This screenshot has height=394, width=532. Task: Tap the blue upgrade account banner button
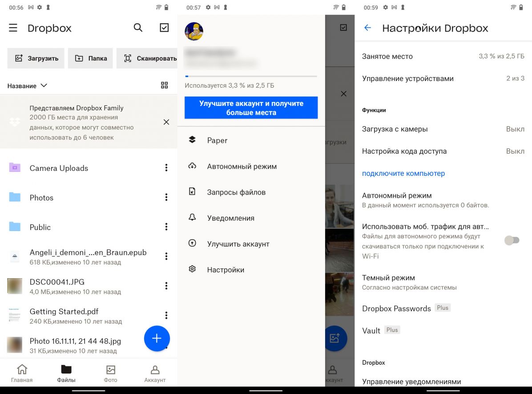[x=251, y=108]
